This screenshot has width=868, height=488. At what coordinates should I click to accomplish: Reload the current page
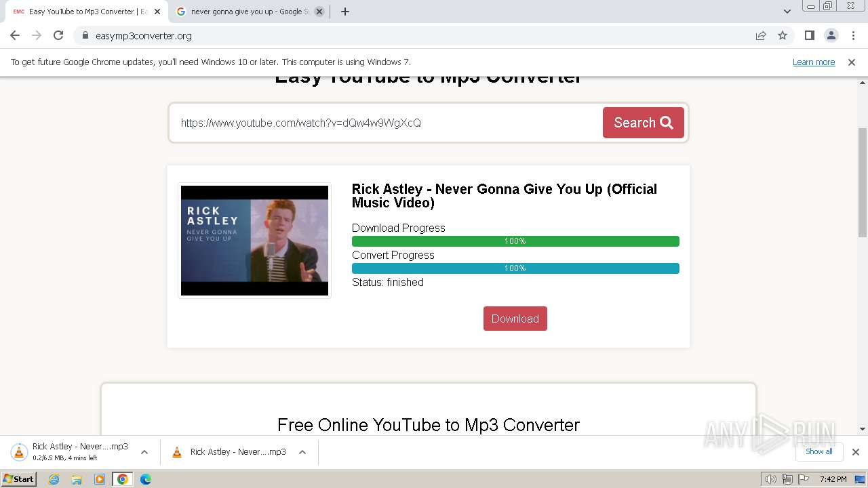pos(58,35)
